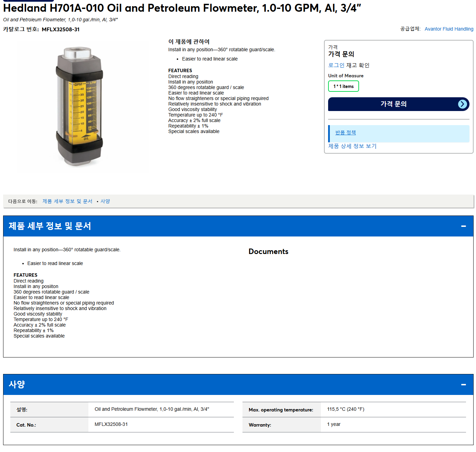
Task: Click the 제품 세부 정보 및 문서 header bar
Action: click(238, 226)
